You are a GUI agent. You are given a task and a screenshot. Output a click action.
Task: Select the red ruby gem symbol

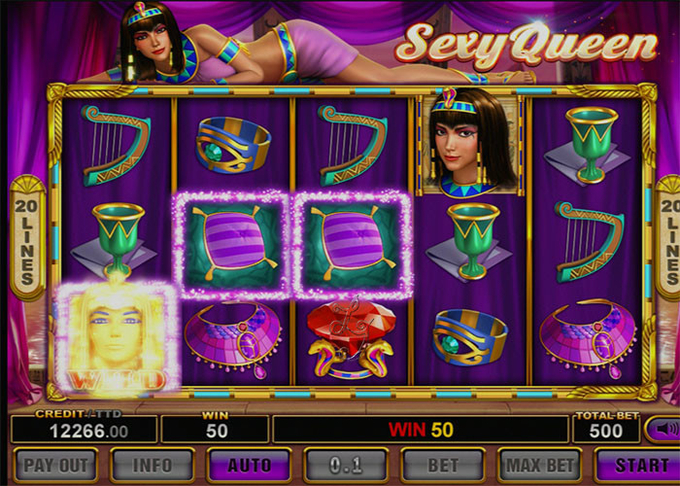351,338
